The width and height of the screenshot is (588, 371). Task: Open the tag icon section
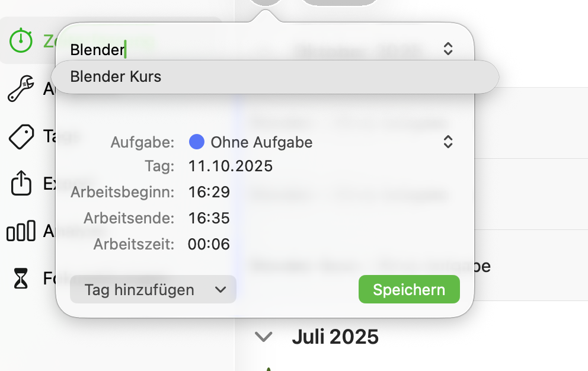[x=21, y=137]
